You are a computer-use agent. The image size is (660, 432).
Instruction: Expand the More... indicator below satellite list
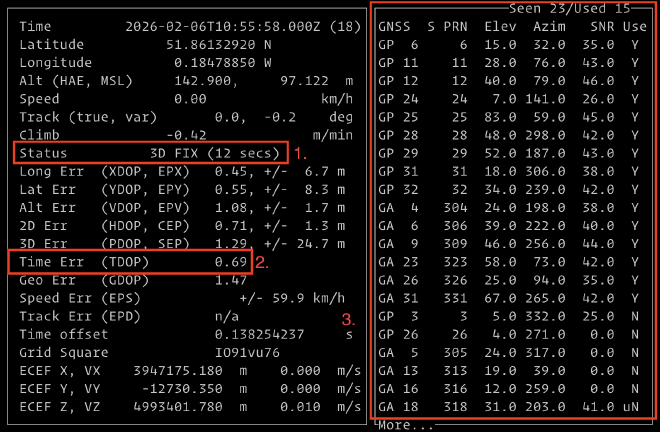click(x=405, y=425)
